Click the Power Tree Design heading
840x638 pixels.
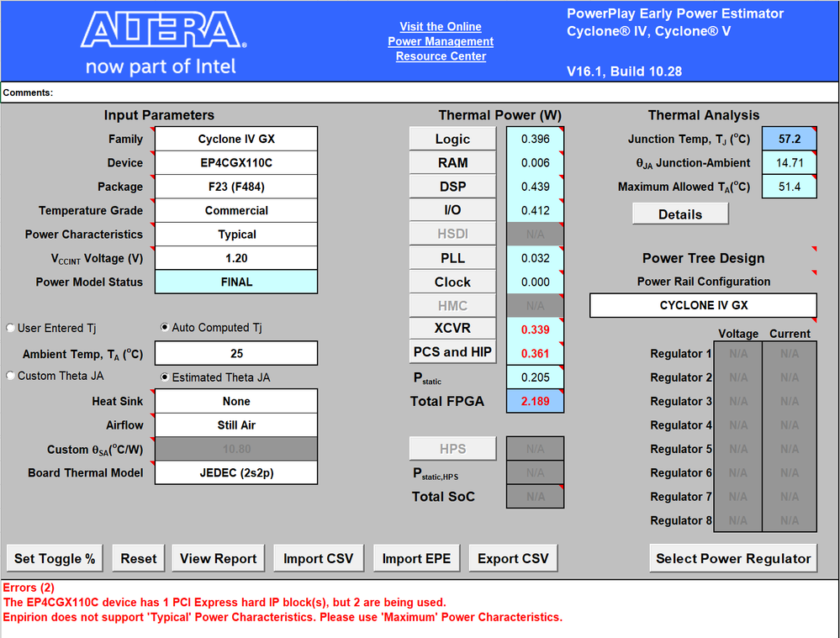pyautogui.click(x=704, y=258)
